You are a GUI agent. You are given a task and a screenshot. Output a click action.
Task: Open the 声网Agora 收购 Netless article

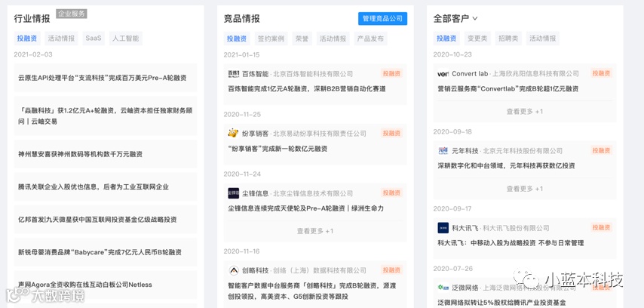tap(106, 285)
